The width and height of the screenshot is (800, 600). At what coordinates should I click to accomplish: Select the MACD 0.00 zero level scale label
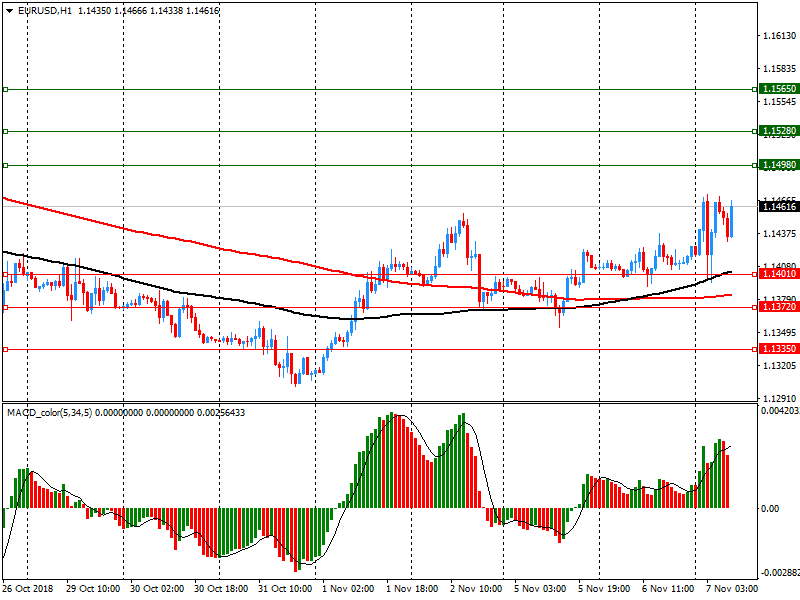click(x=770, y=509)
